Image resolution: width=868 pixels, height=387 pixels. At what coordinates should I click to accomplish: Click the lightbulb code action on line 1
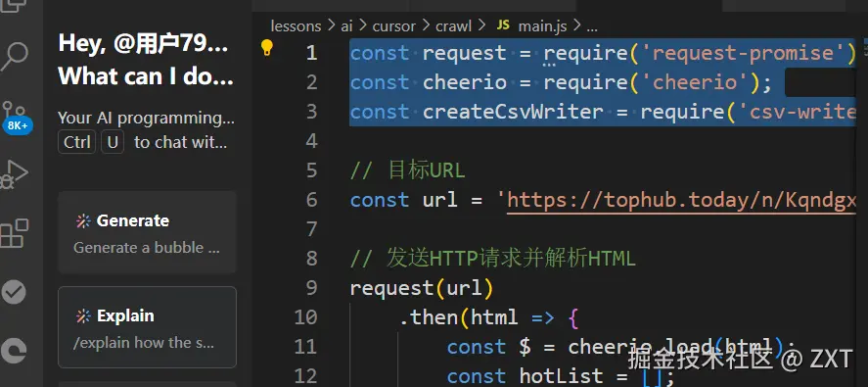click(267, 48)
